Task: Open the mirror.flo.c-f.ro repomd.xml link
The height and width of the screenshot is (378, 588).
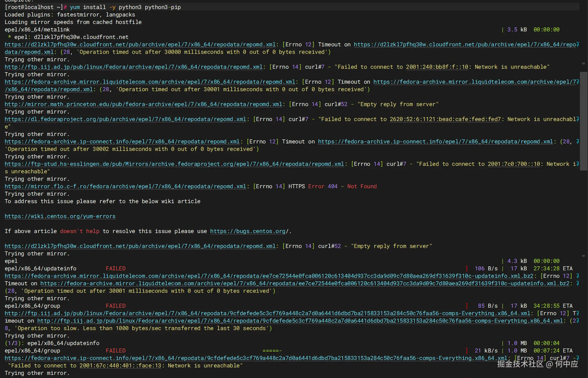Action: click(x=125, y=186)
